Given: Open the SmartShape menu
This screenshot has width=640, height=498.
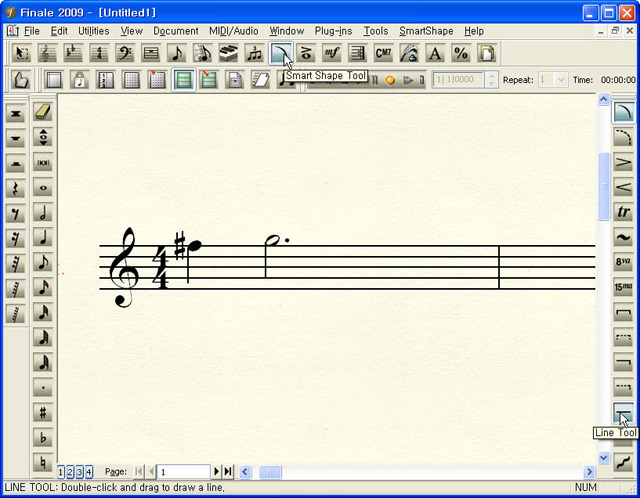Looking at the screenshot, I should tap(426, 31).
